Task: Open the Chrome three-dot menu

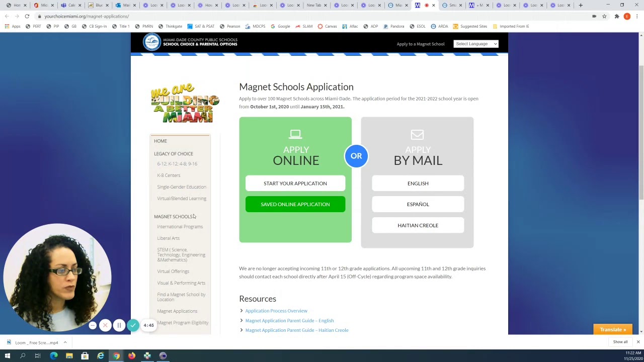Action: click(x=637, y=16)
